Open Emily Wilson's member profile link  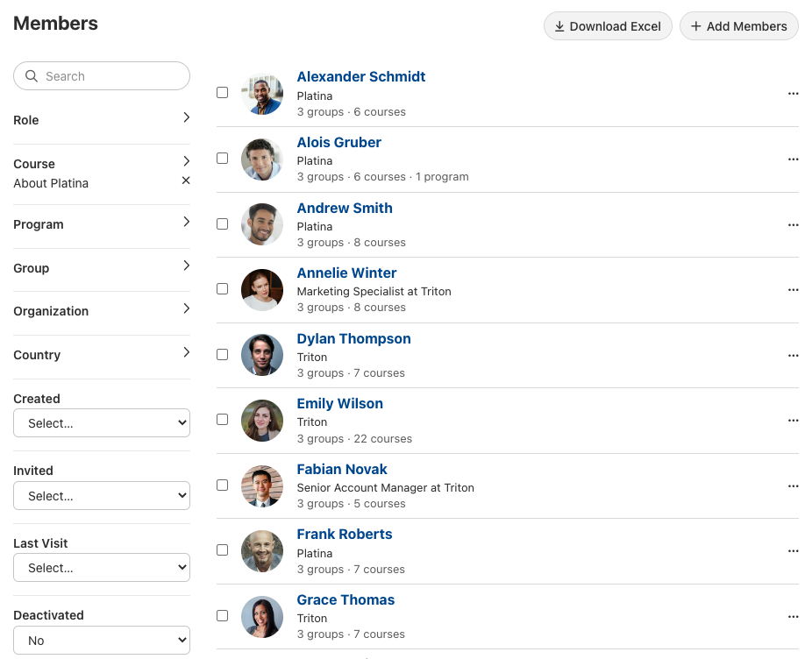[339, 404]
